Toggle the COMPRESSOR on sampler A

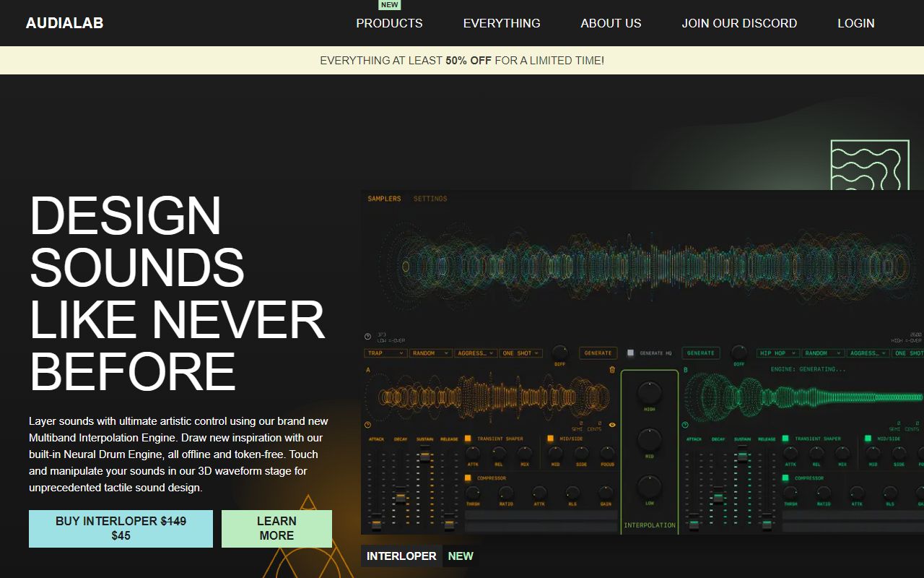tap(468, 478)
